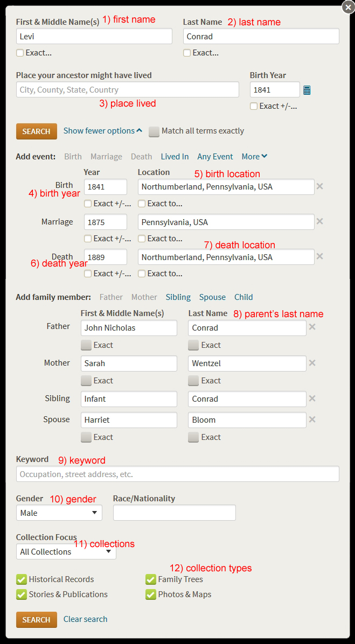Click the bottom orange SEARCH button

tap(37, 619)
